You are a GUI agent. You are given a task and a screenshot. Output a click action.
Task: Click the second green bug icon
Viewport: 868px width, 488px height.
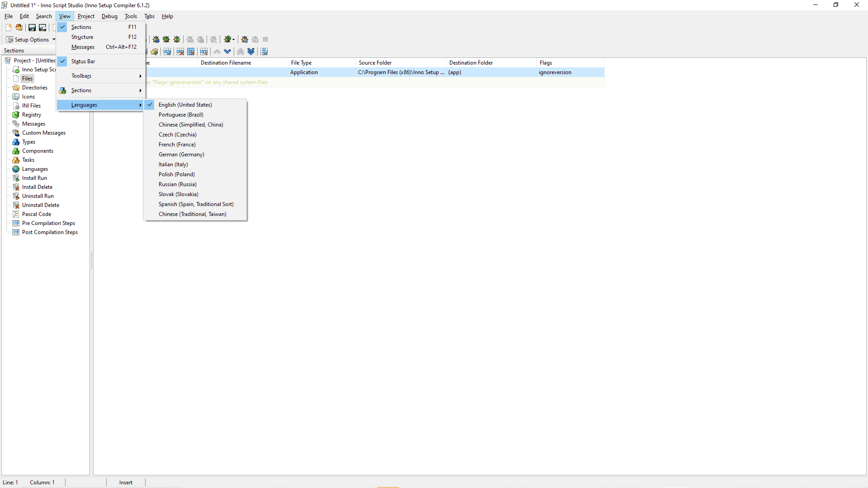tap(166, 39)
